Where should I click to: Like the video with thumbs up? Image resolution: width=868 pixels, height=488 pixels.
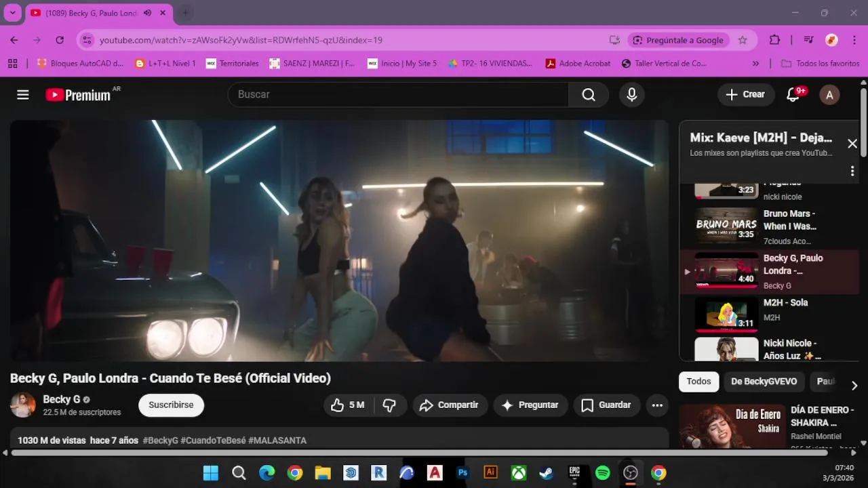click(x=348, y=405)
